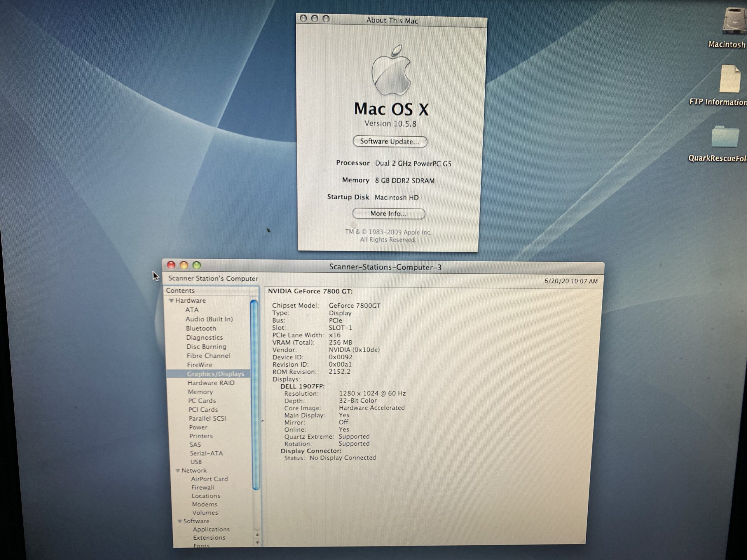Click the Software category label
This screenshot has height=560, width=747.
coord(196,521)
